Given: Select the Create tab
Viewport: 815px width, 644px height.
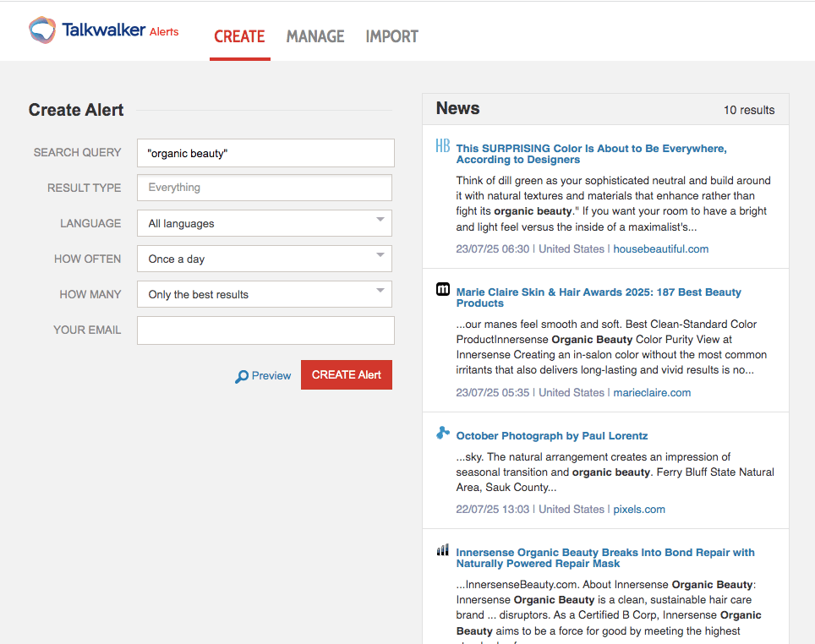Looking at the screenshot, I should (239, 36).
